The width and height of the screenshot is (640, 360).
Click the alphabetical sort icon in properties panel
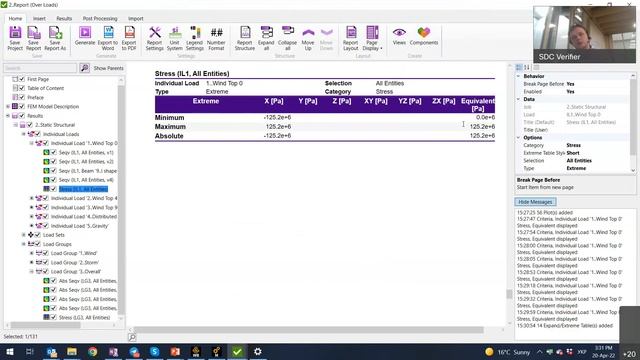pos(527,67)
